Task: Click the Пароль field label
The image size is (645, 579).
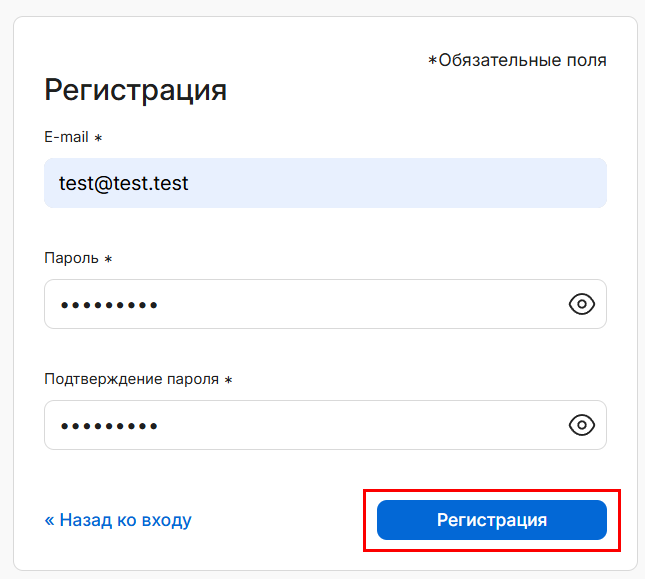Action: (71, 258)
